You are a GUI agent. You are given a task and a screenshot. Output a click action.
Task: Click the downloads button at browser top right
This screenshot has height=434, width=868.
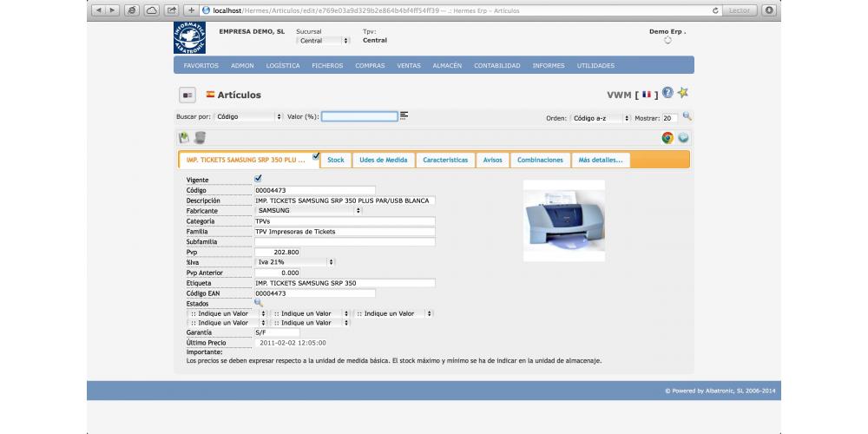769,10
